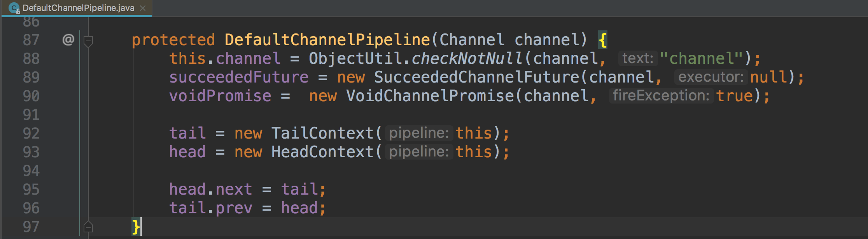Click the @ gutter icon on line 87
The image size is (868, 239).
coord(68,40)
